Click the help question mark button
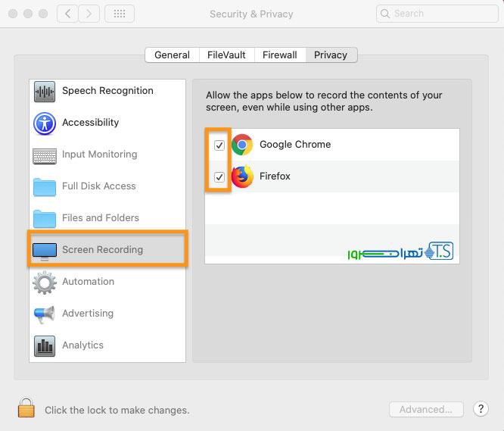 pos(481,409)
